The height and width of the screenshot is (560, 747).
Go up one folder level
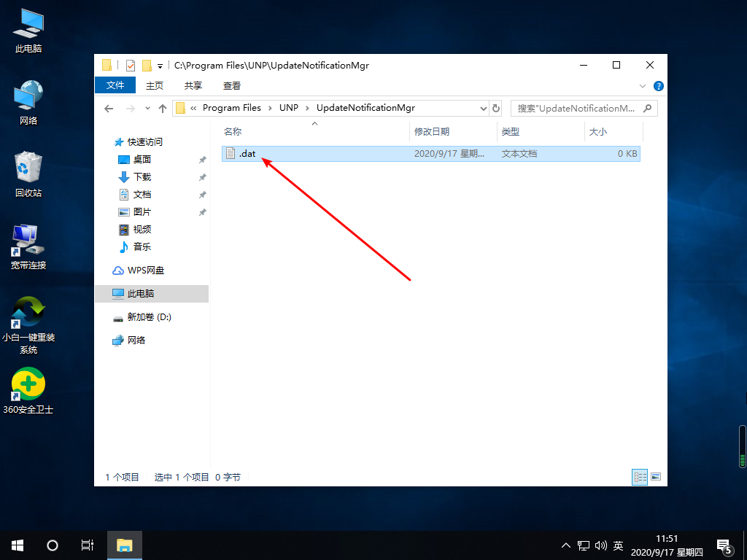point(163,109)
